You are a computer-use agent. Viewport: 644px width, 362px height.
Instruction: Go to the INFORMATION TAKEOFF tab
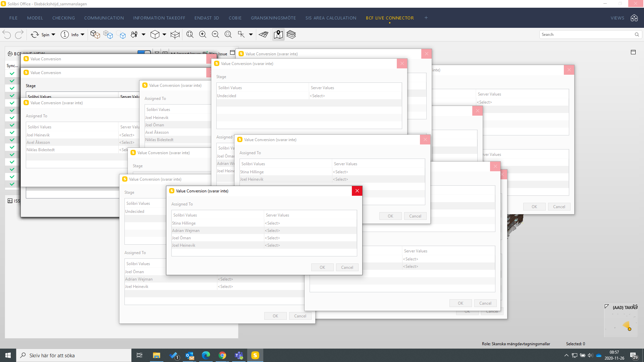click(159, 18)
